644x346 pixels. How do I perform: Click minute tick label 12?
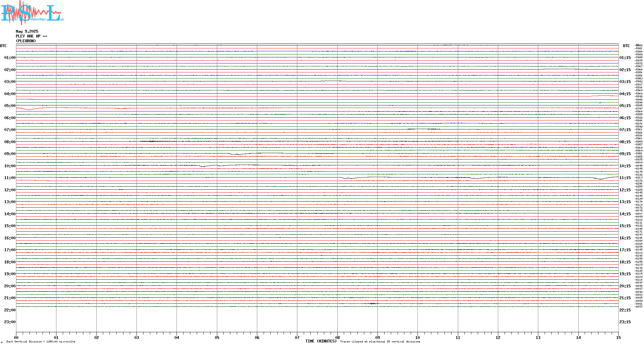pos(498,337)
